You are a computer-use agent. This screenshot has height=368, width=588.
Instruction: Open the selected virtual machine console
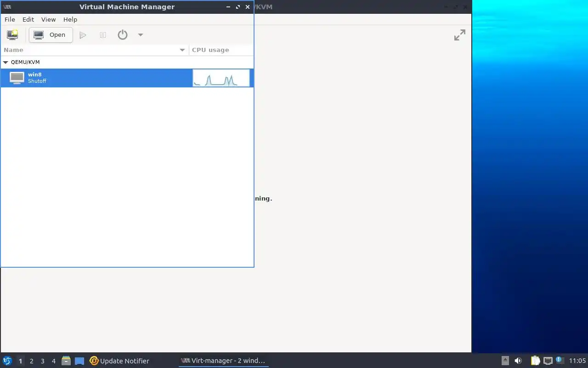click(x=51, y=34)
